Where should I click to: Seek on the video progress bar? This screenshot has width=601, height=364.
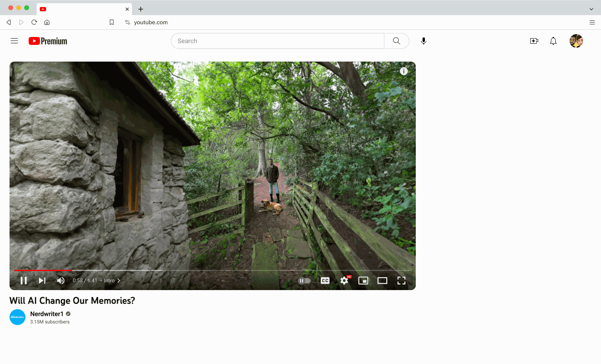(213, 270)
